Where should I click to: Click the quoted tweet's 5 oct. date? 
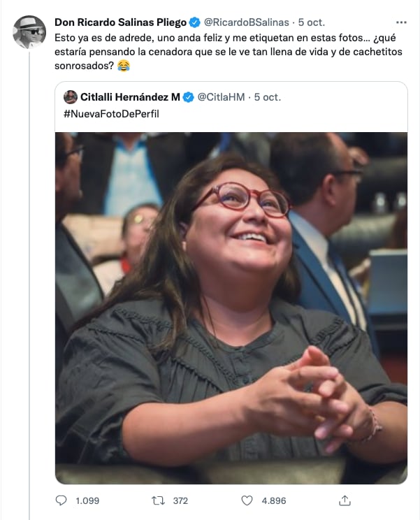point(268,97)
